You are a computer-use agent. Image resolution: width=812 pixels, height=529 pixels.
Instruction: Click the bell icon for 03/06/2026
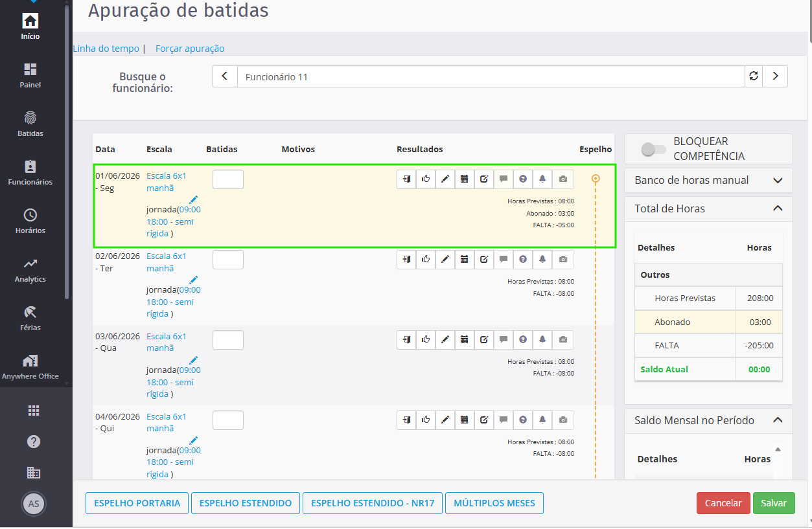[x=542, y=340]
